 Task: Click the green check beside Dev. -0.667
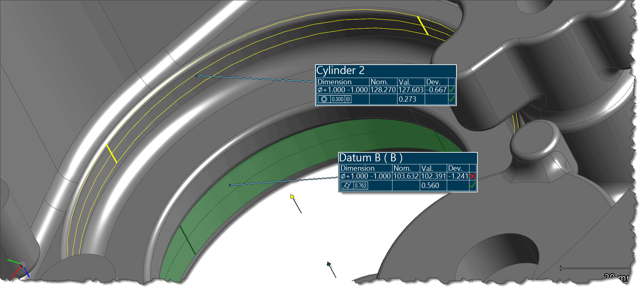click(451, 90)
